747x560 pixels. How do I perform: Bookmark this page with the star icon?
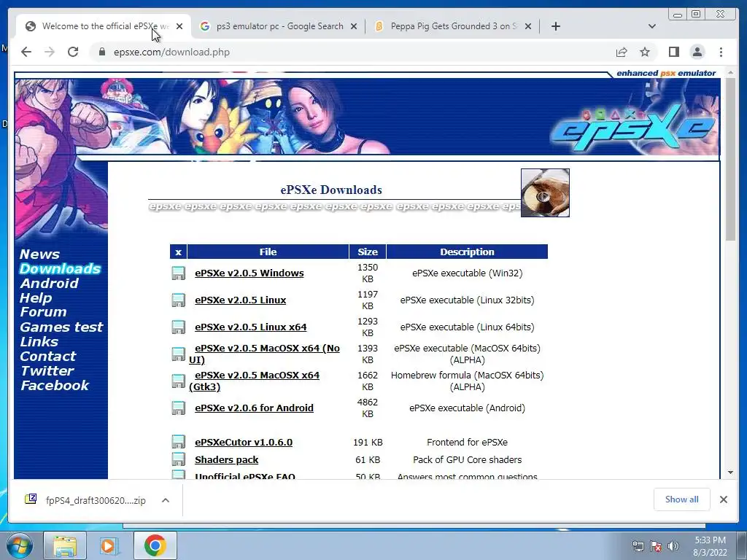[645, 52]
